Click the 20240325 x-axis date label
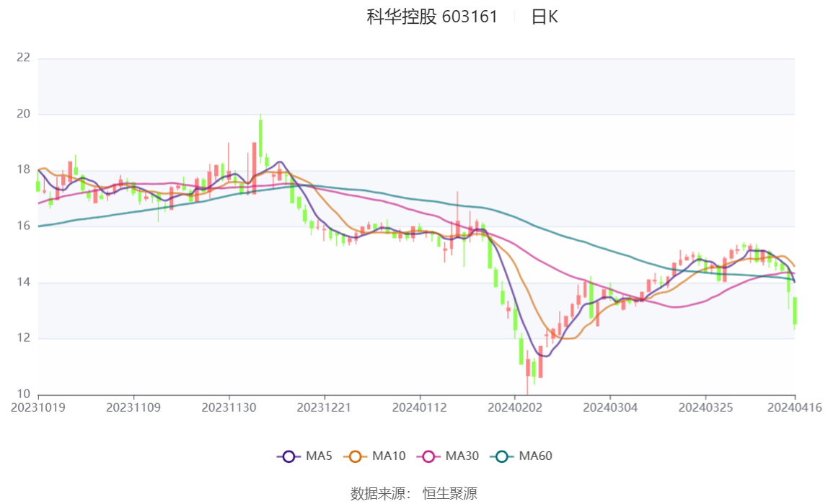The image size is (828, 504). click(705, 408)
